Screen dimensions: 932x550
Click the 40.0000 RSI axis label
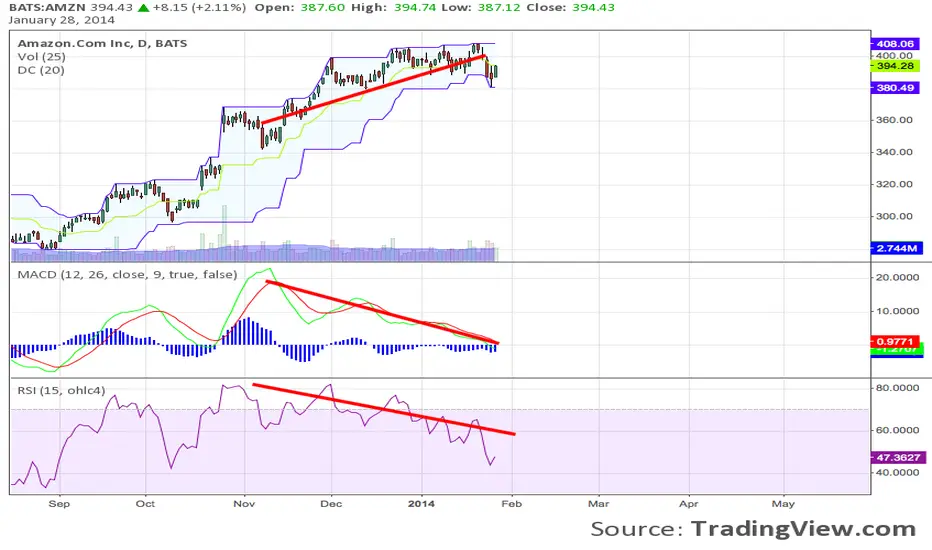[x=898, y=473]
